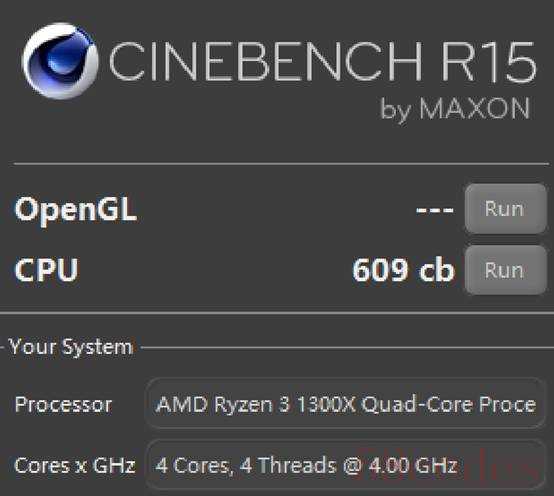This screenshot has height=496, width=554.
Task: Click the divider line under the header
Action: click(281, 164)
